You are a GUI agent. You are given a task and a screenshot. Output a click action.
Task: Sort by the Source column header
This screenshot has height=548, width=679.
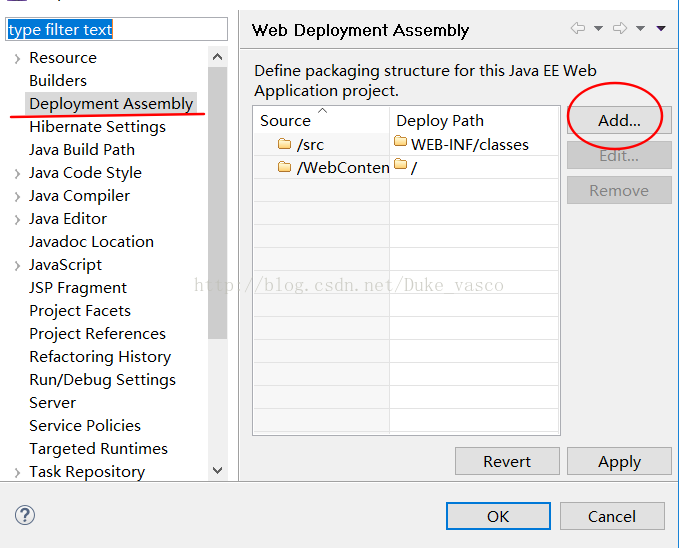[x=321, y=120]
